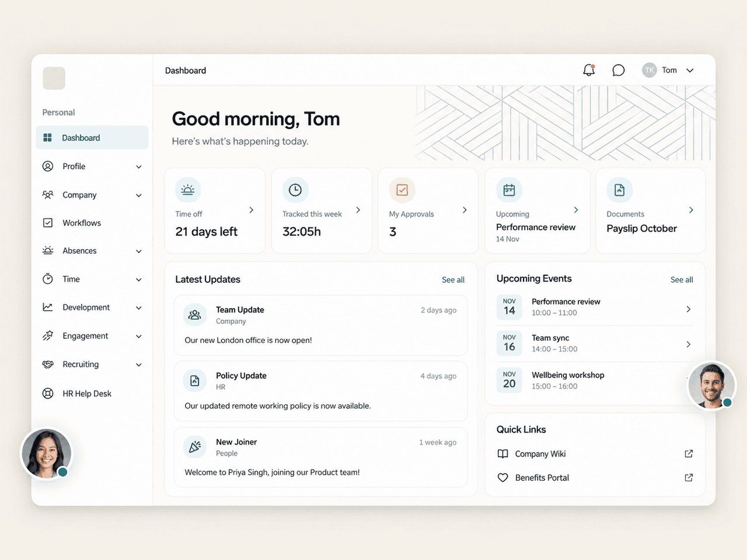Open the My Approvals card arrow
Screen dimensions: 747x560
[465, 210]
